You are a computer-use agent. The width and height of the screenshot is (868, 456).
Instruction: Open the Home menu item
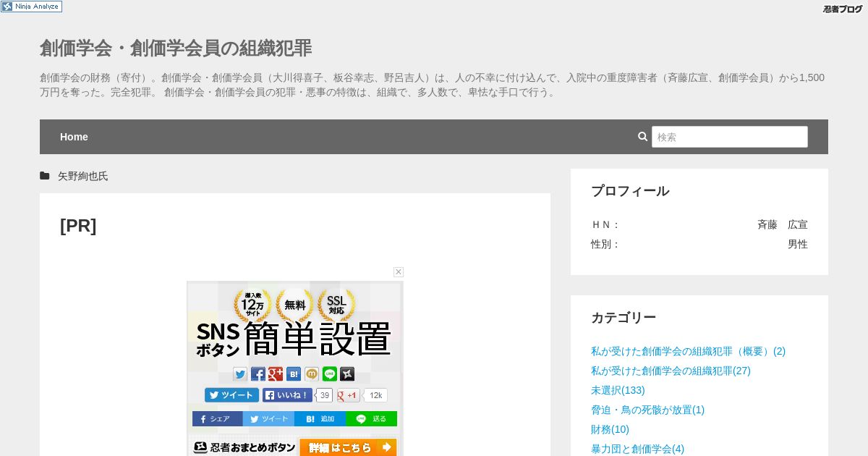pyautogui.click(x=74, y=137)
